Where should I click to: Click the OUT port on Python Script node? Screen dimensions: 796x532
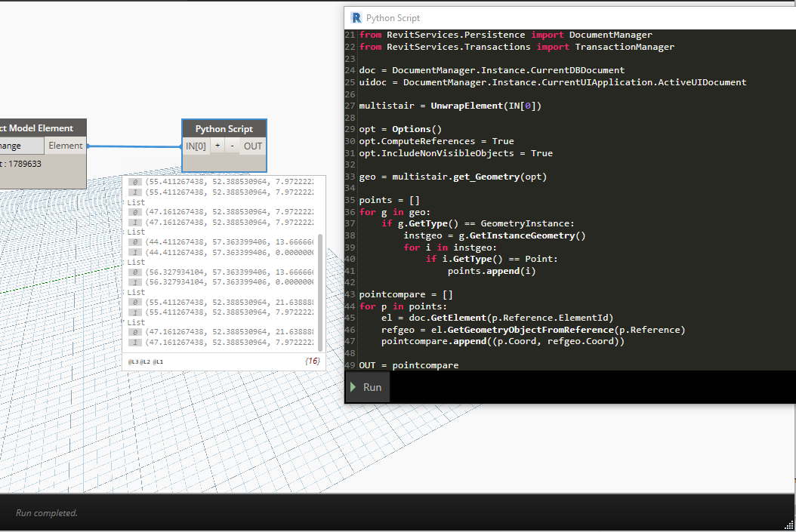(253, 146)
